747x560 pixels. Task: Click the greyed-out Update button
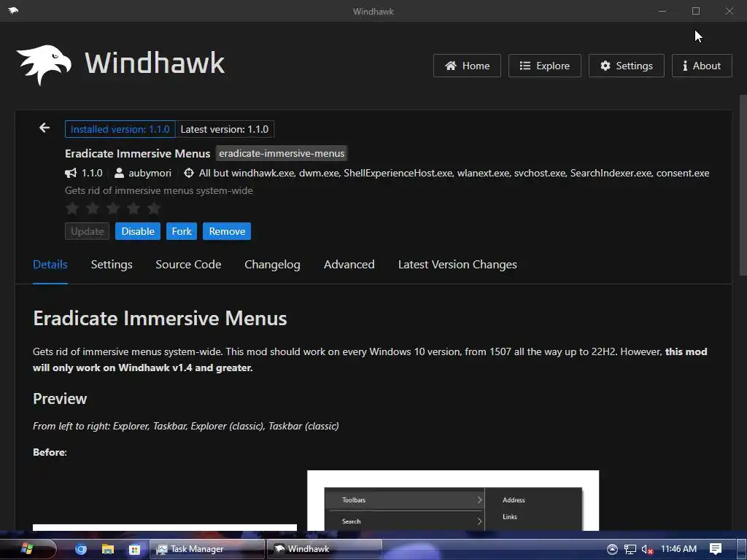88,231
